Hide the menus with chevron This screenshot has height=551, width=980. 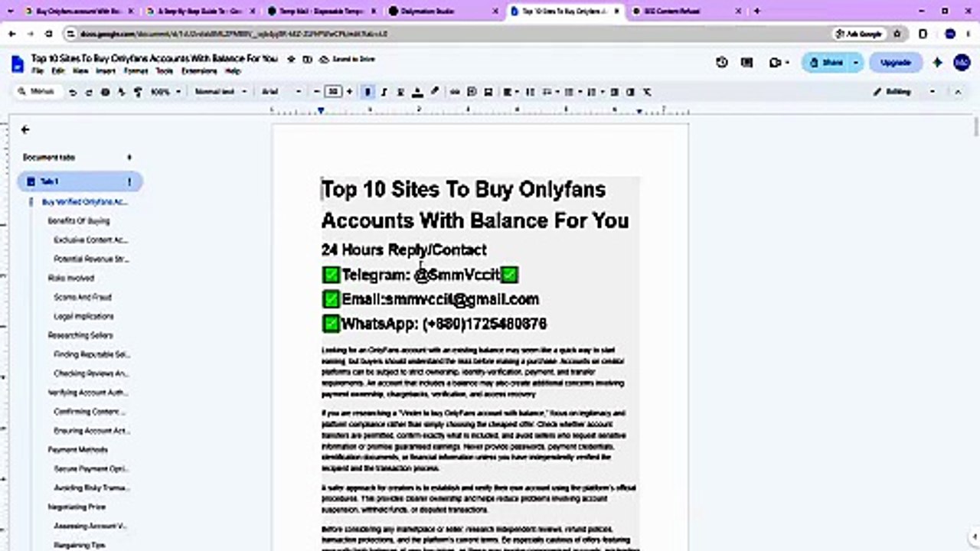click(x=958, y=92)
